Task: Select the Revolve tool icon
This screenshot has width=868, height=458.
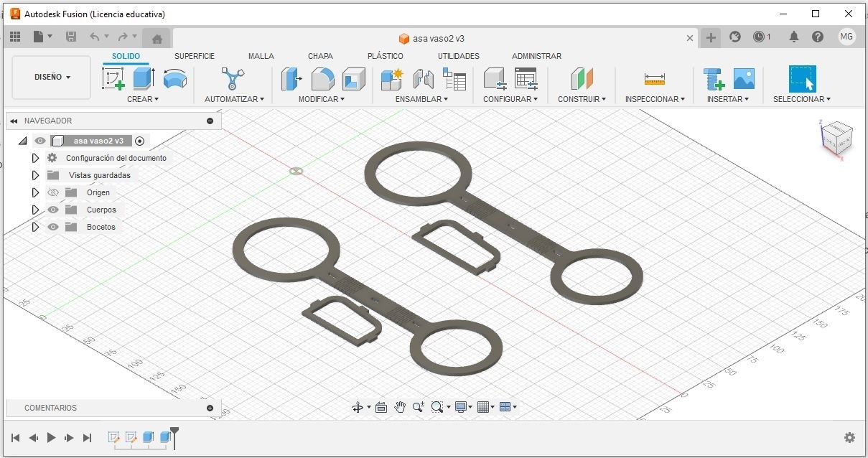Action: click(x=174, y=78)
